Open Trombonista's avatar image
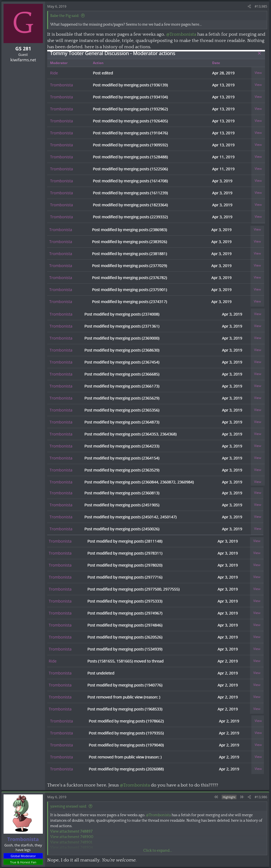The image size is (271, 868). [23, 814]
